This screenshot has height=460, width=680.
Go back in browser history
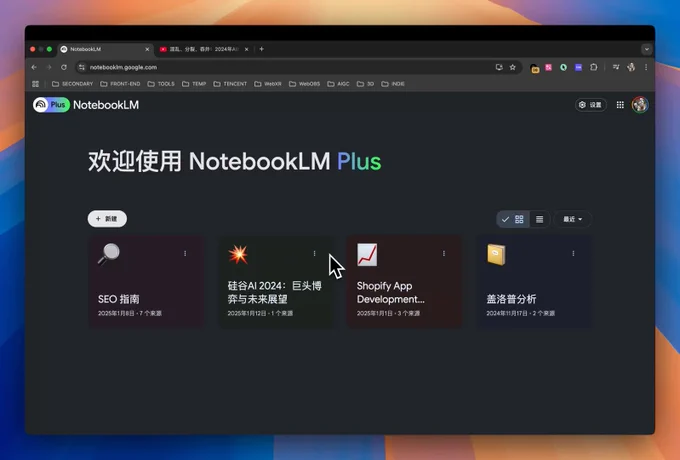[x=34, y=67]
